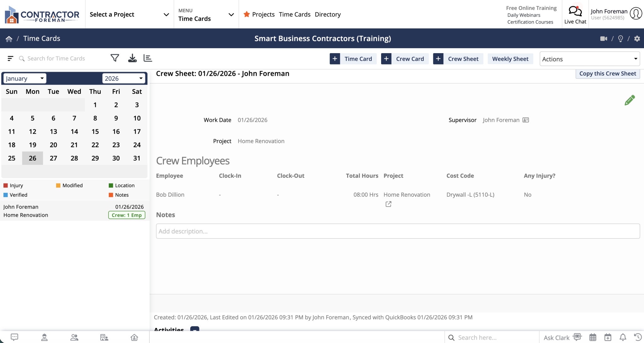Open Home Renovation project external link icon
The image size is (644, 343).
click(388, 204)
